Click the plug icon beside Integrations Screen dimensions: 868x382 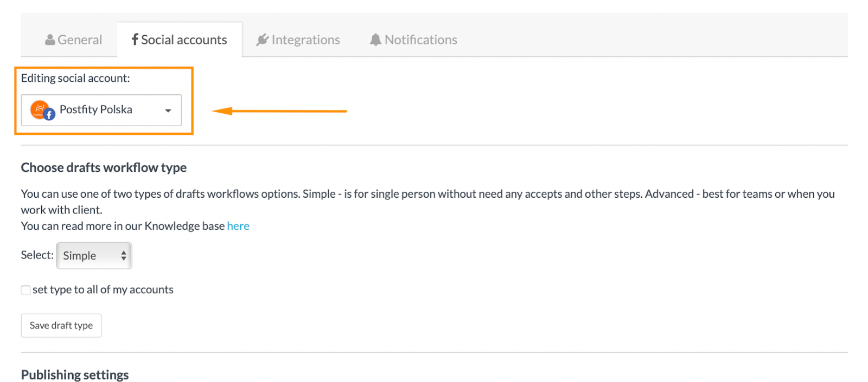point(263,40)
